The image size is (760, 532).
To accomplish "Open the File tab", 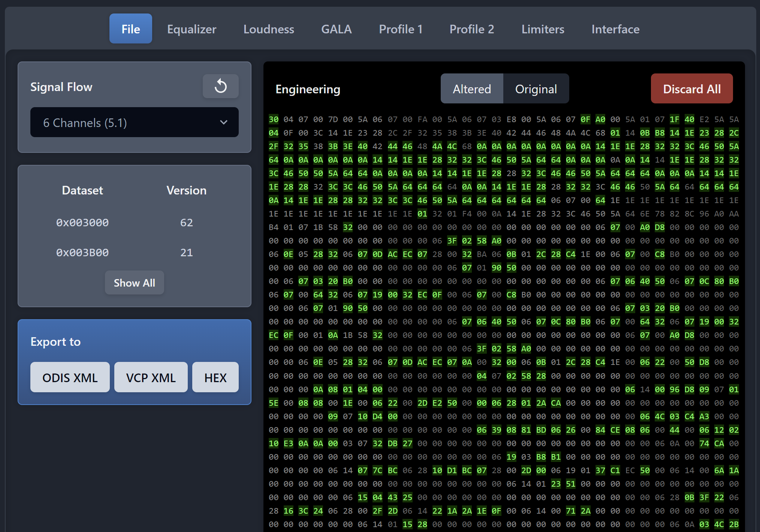I will pyautogui.click(x=130, y=29).
